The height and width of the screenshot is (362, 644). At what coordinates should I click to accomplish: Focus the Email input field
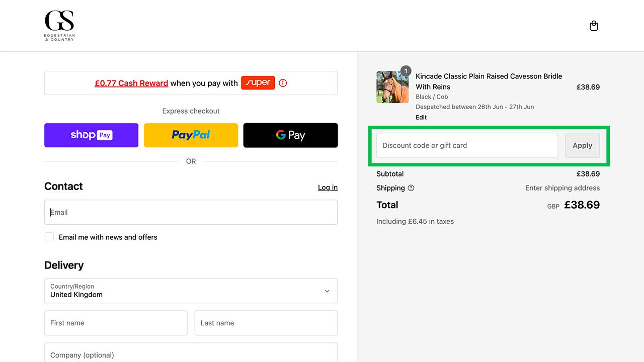tap(191, 212)
